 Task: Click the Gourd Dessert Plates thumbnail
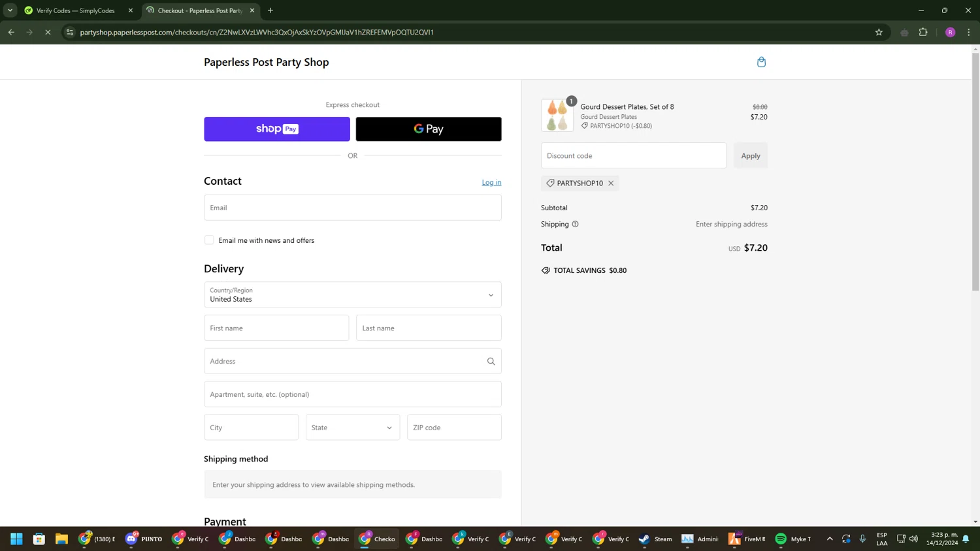(x=557, y=116)
